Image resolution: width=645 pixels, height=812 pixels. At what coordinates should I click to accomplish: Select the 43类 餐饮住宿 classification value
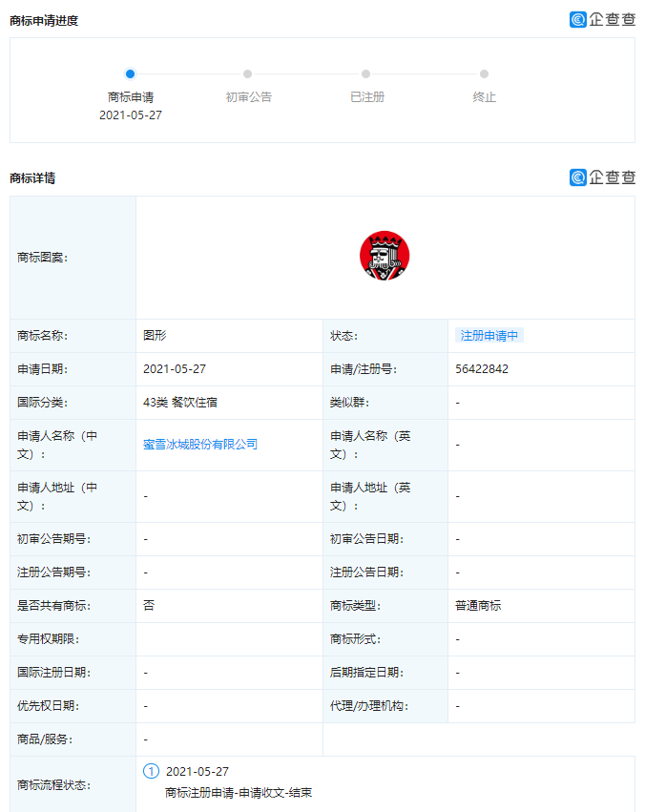(180, 403)
